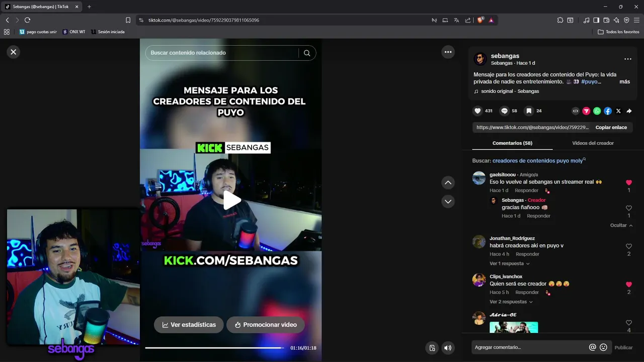This screenshot has height=362, width=644.
Task: Click Brave Shields lion icon
Action: (480, 20)
